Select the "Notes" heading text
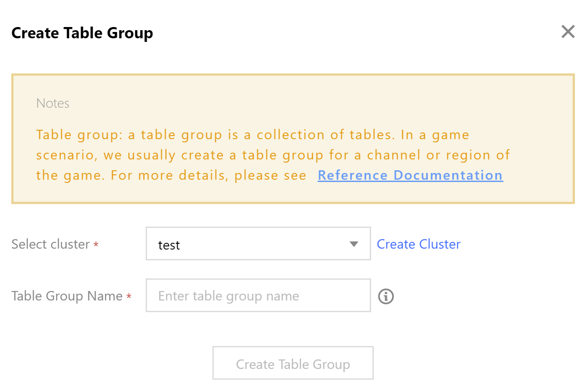 coord(53,103)
